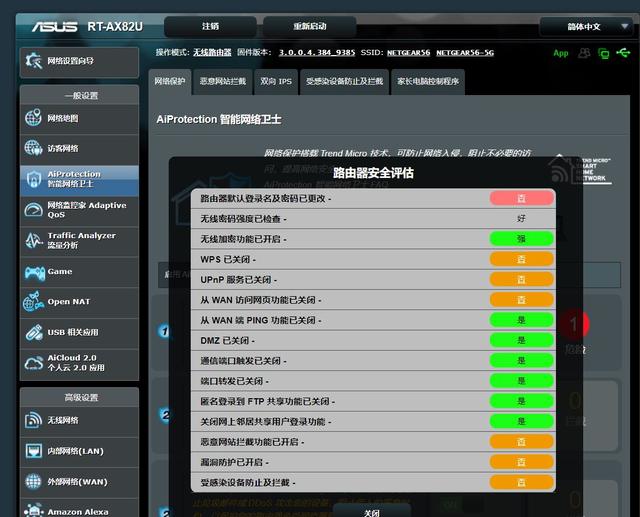Viewport: 640px width, 517px height.
Task: Open firmware version 3.0.0.4.384_9385 link
Action: pyautogui.click(x=317, y=53)
